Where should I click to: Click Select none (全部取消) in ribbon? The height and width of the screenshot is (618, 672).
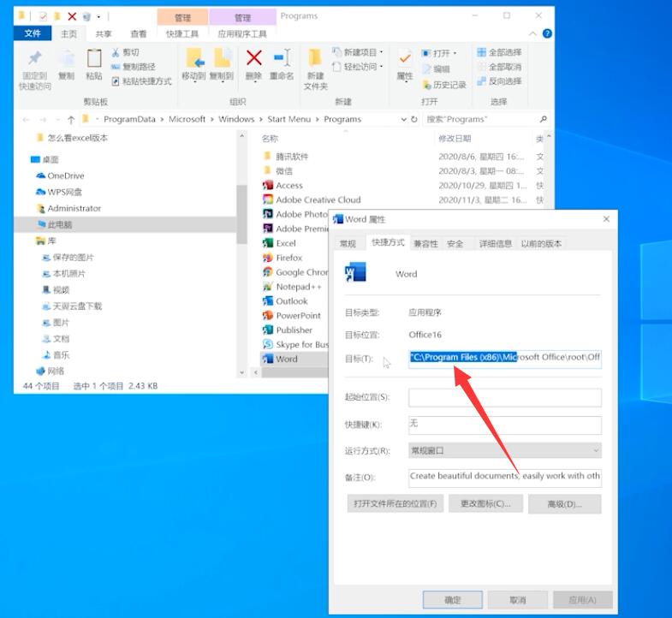click(x=499, y=67)
